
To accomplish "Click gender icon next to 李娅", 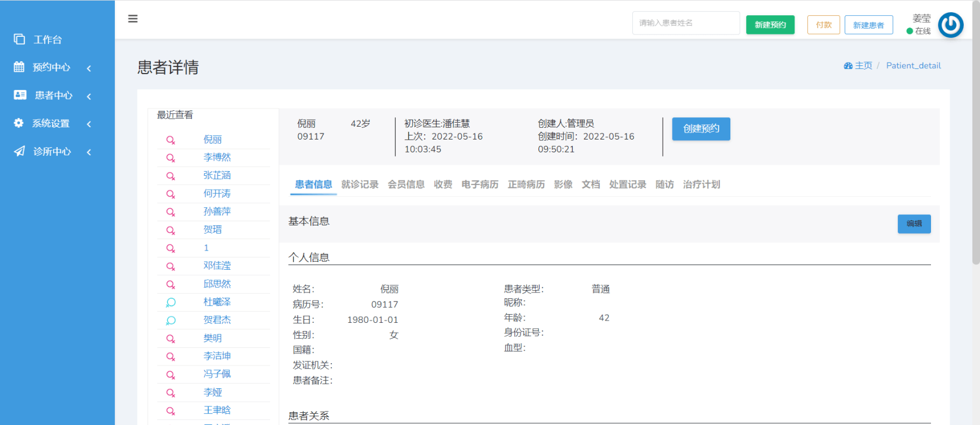I will tap(170, 393).
